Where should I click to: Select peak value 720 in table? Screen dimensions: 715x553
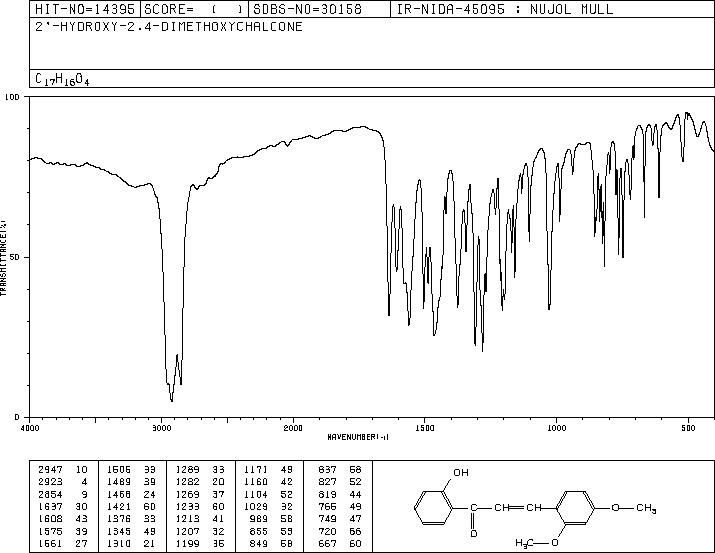click(x=327, y=531)
